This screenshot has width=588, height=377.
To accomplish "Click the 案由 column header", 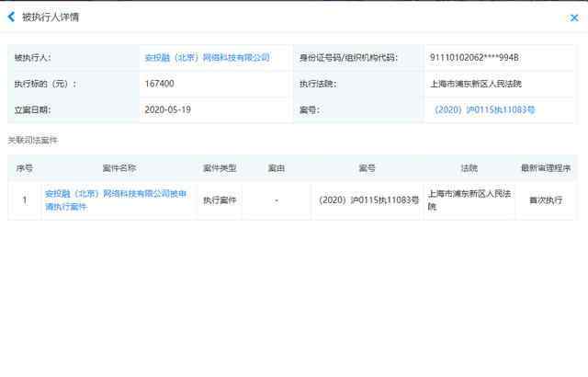I will 277,168.
